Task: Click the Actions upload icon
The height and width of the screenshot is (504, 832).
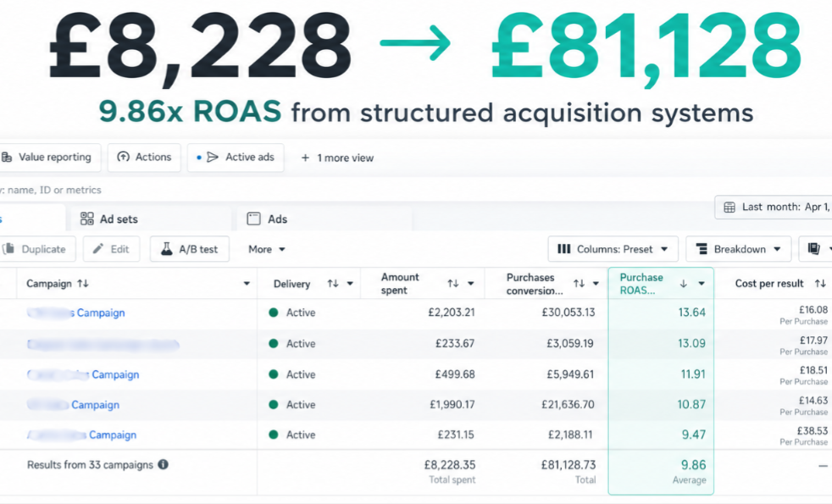Action: (123, 157)
